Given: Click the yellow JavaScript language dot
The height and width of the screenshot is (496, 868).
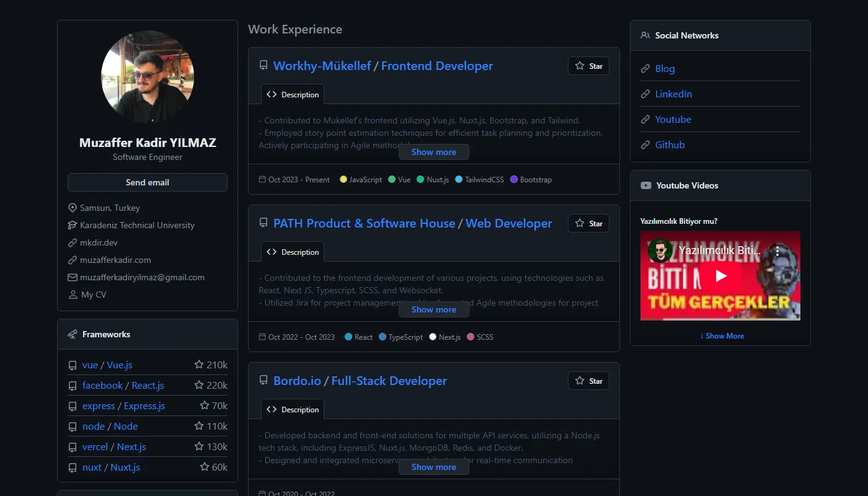Looking at the screenshot, I should [343, 179].
